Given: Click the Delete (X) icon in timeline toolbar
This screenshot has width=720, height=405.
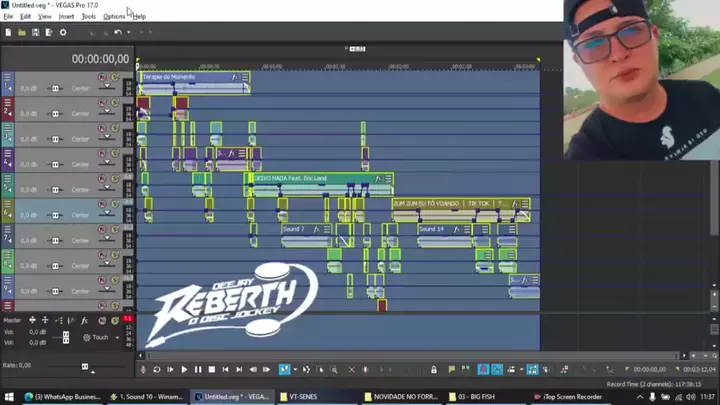Looking at the screenshot, I should (351, 369).
